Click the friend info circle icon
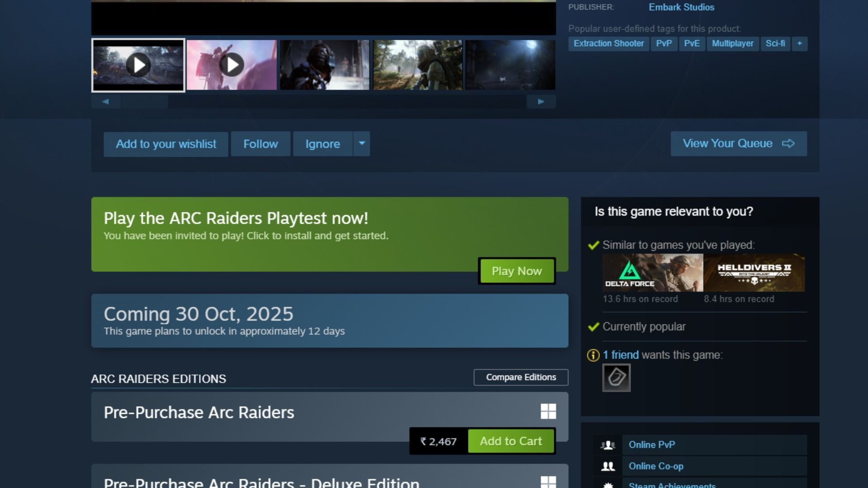 (593, 356)
